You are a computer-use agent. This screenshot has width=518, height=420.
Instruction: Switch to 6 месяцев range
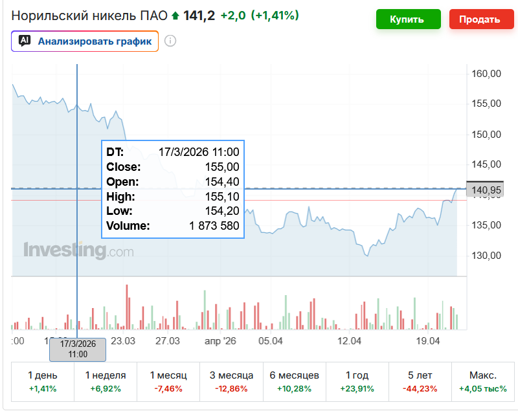click(295, 382)
